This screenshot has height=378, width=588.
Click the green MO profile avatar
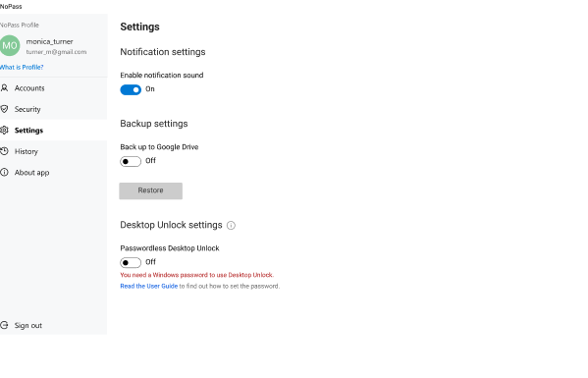[10, 45]
